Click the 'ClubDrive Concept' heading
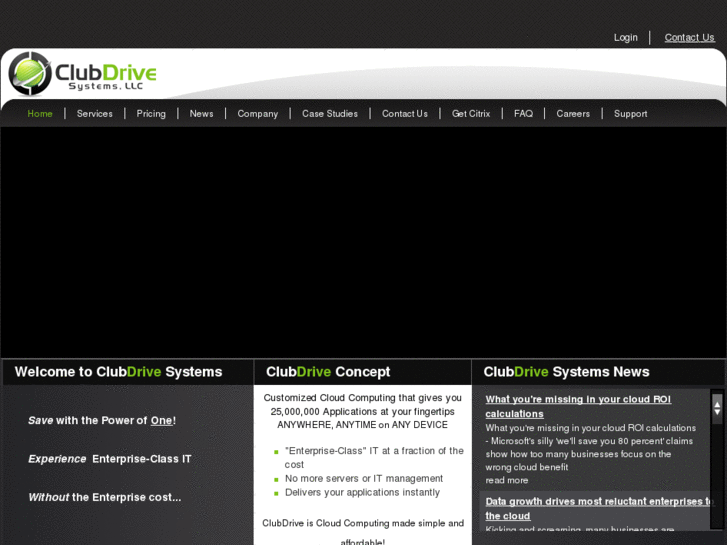This screenshot has width=727, height=545. pyautogui.click(x=328, y=372)
